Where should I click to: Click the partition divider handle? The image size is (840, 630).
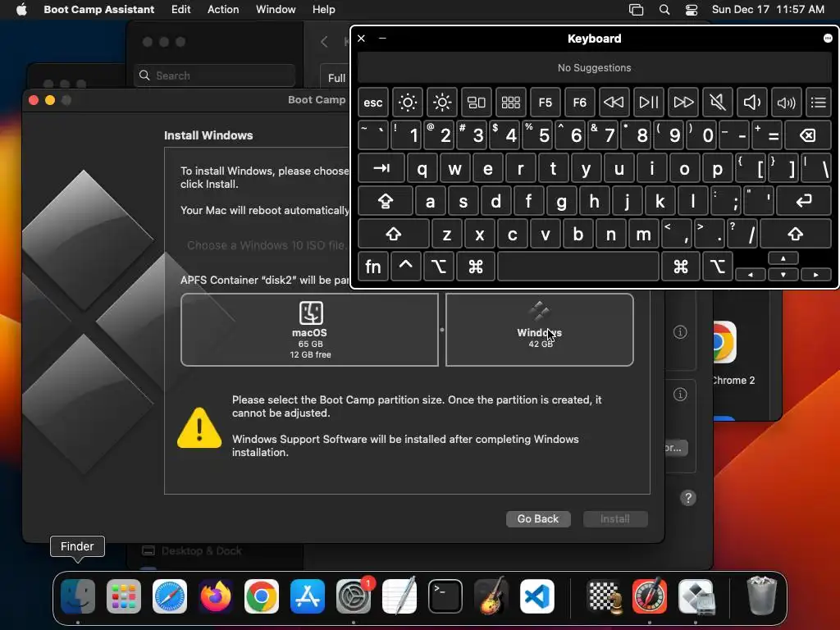point(442,330)
